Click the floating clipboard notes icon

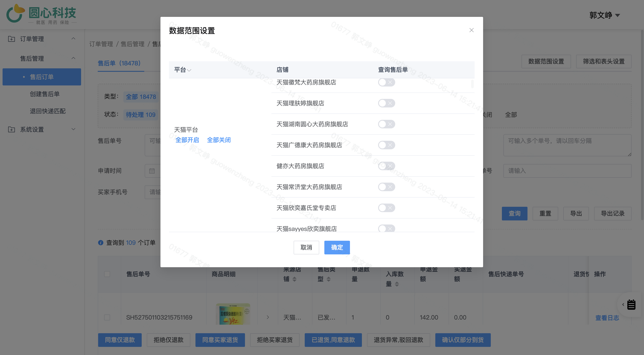tap(631, 305)
